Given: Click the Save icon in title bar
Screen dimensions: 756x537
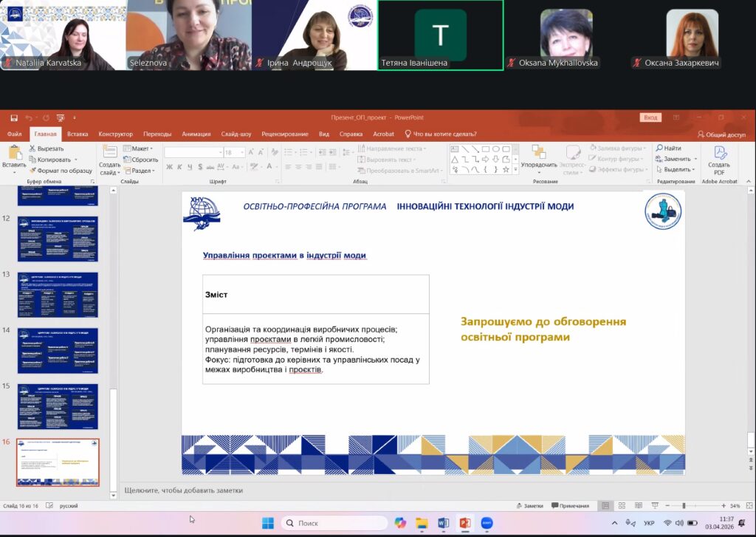Looking at the screenshot, I should [x=13, y=117].
